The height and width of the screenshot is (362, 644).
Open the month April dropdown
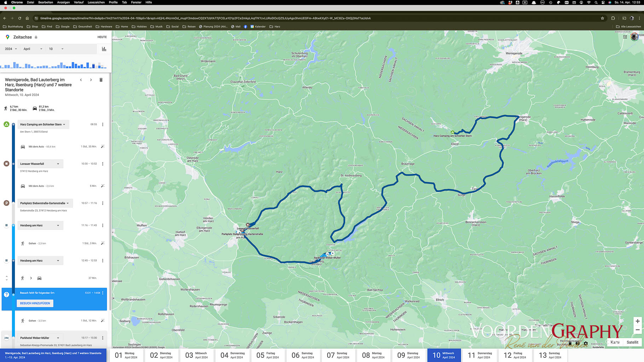click(33, 49)
